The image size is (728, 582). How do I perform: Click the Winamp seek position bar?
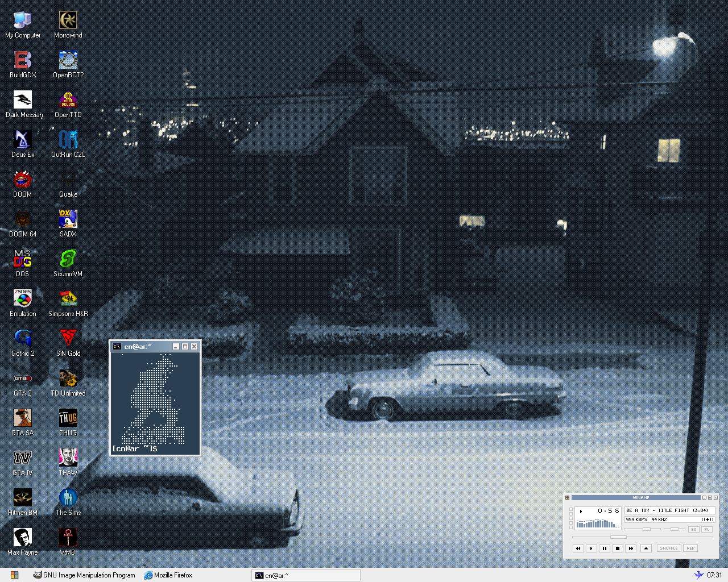coord(642,537)
